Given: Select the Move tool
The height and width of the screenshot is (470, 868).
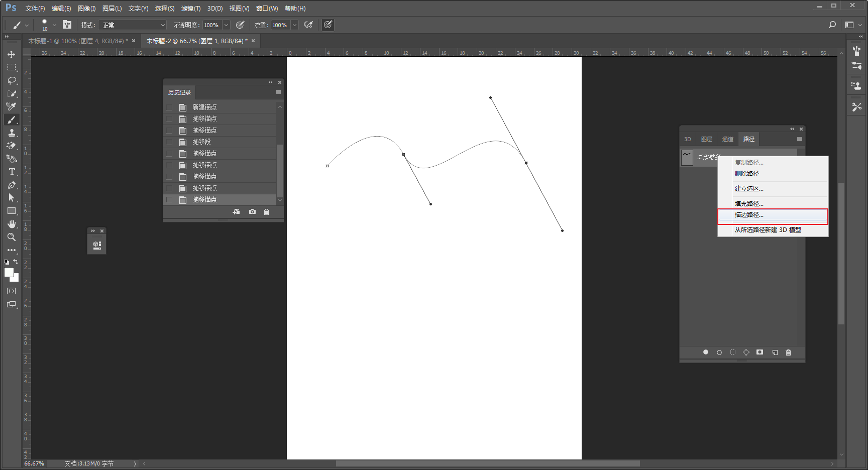Looking at the screenshot, I should [11, 54].
